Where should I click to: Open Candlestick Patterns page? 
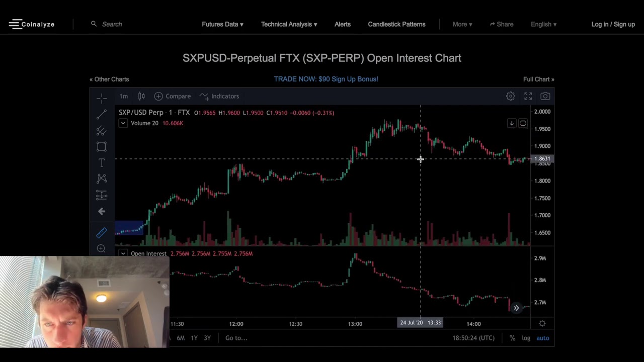point(396,24)
